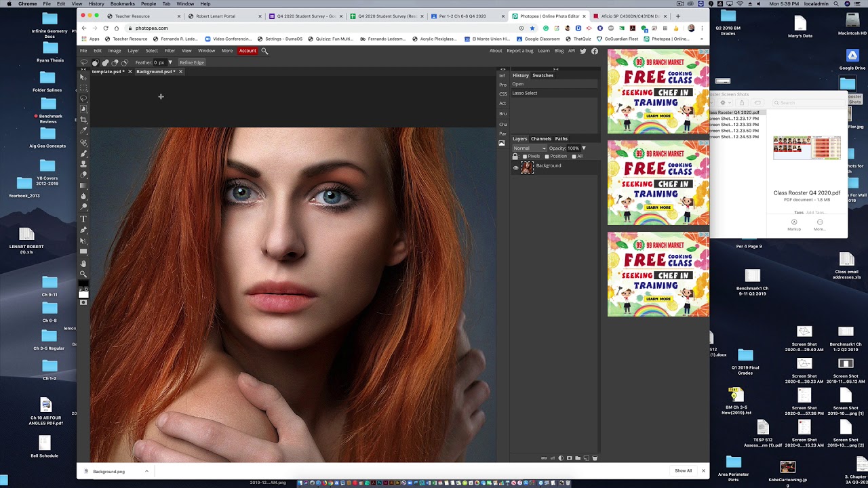Screen dimensions: 868x488
Task: Select the Open history state
Action: click(555, 84)
